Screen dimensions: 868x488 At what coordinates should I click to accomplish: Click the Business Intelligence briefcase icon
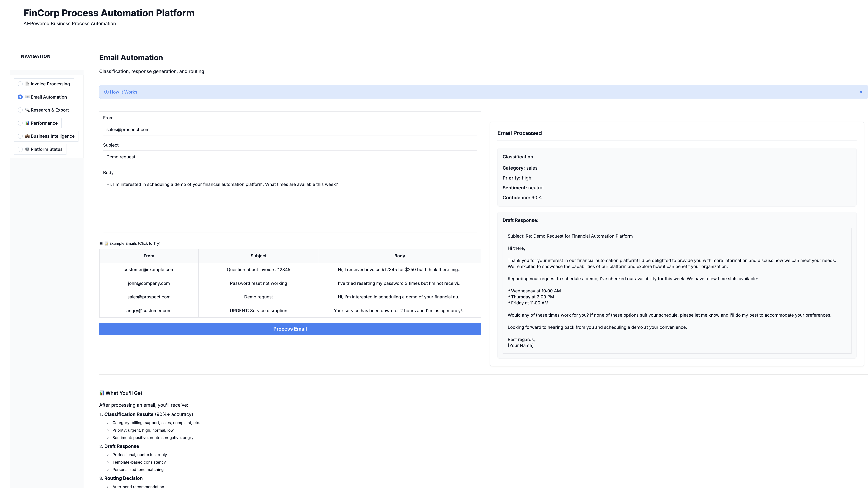27,136
